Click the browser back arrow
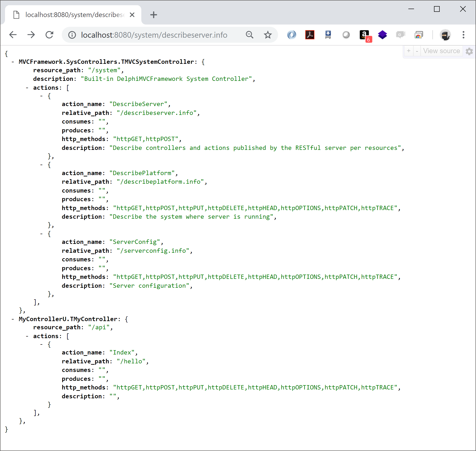Screen dimensions: 476x451 [13, 35]
